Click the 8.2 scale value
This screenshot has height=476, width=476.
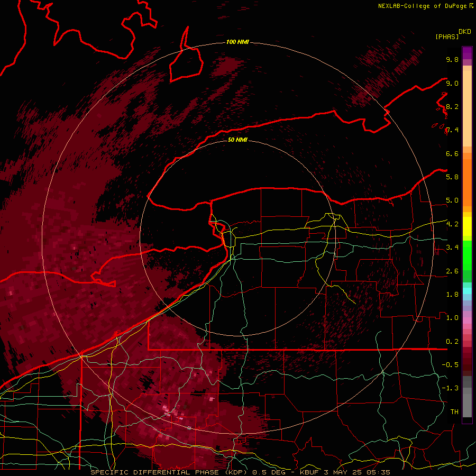(452, 106)
